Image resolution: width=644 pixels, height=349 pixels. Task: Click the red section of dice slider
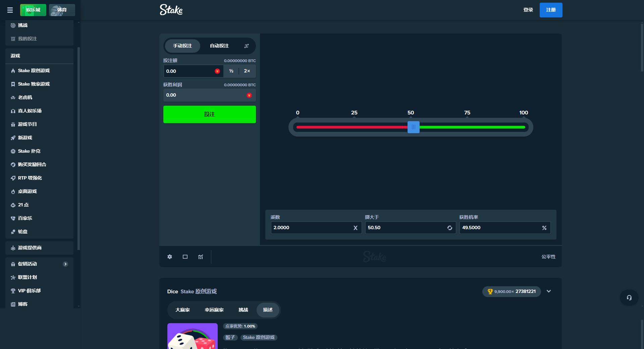pos(352,127)
